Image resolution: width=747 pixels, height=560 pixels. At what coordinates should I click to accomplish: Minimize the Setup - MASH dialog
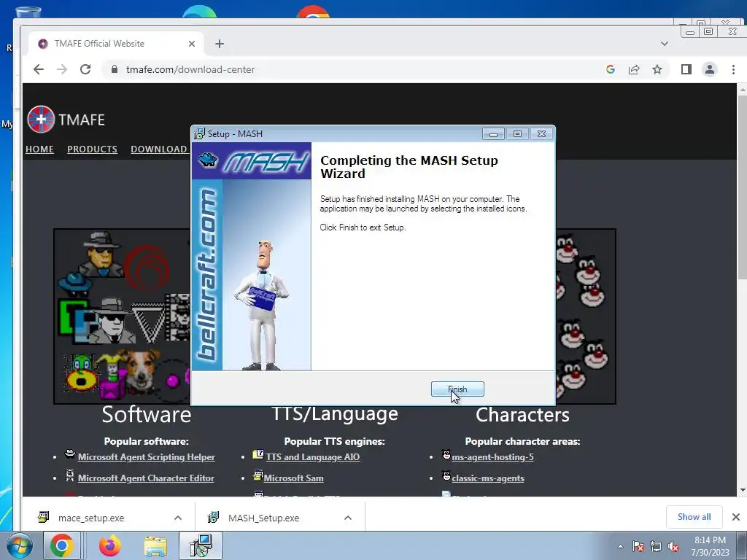click(493, 134)
